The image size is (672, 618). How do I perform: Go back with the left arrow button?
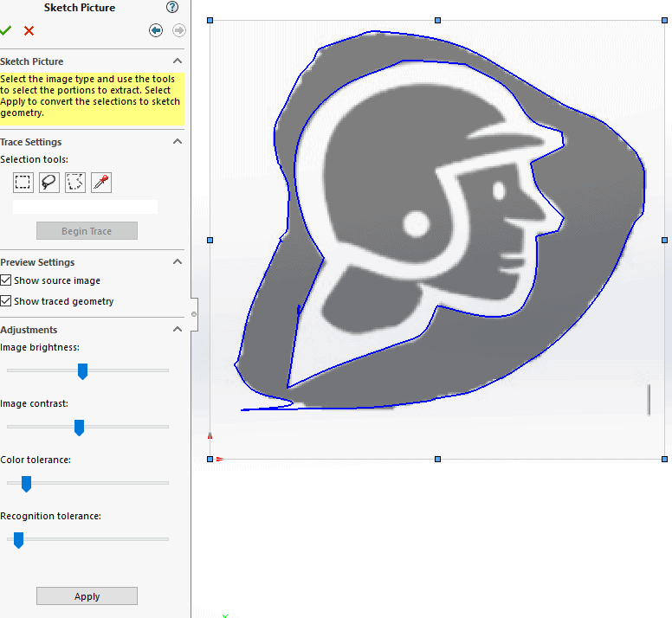coord(156,30)
